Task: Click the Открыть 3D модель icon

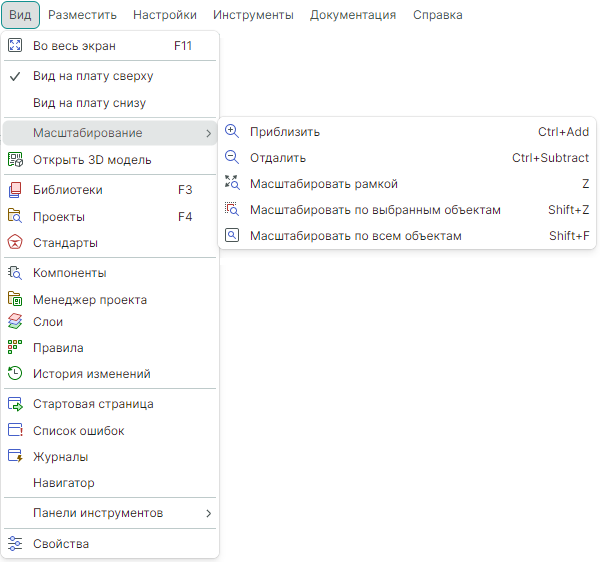Action: point(15,160)
